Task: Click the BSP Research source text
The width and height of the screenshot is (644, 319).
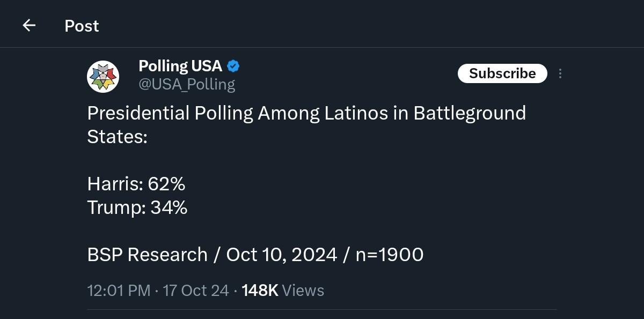Action: point(148,255)
